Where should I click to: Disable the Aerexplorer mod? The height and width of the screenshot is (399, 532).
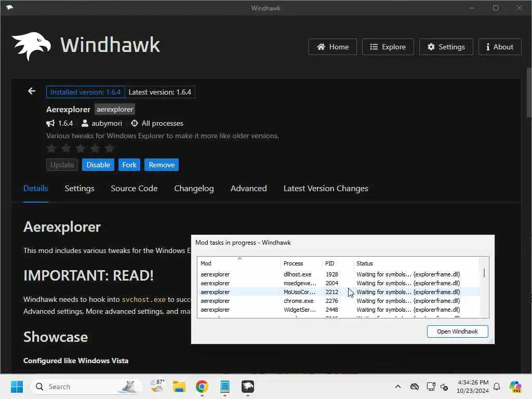point(98,165)
